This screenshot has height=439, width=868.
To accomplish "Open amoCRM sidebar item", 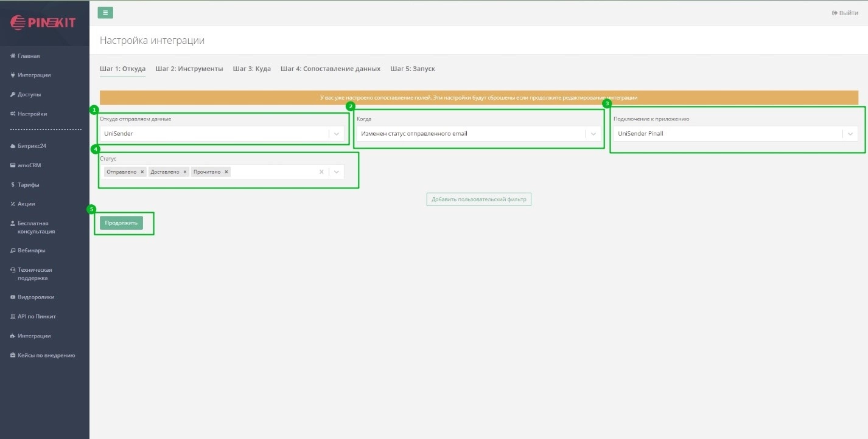I will (29, 165).
